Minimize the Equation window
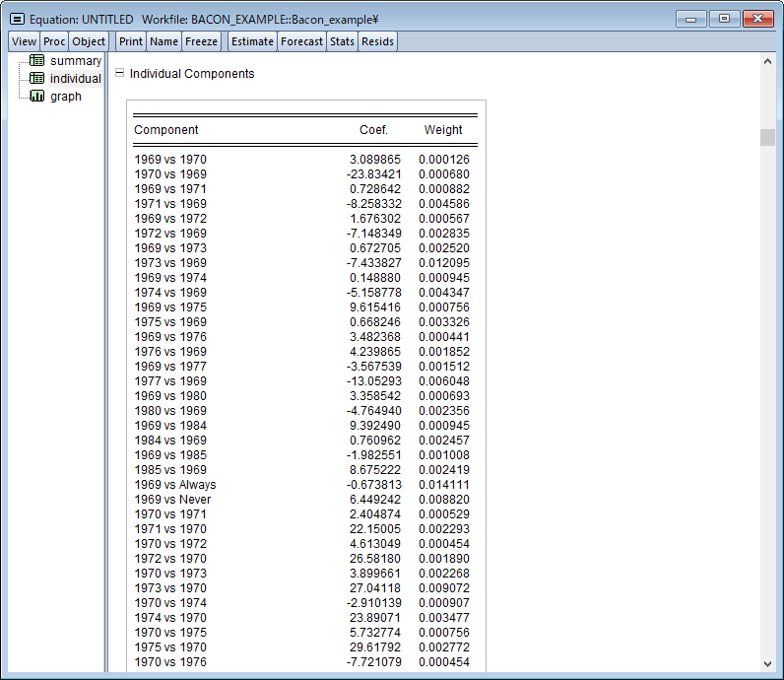This screenshot has width=784, height=680. pyautogui.click(x=691, y=19)
